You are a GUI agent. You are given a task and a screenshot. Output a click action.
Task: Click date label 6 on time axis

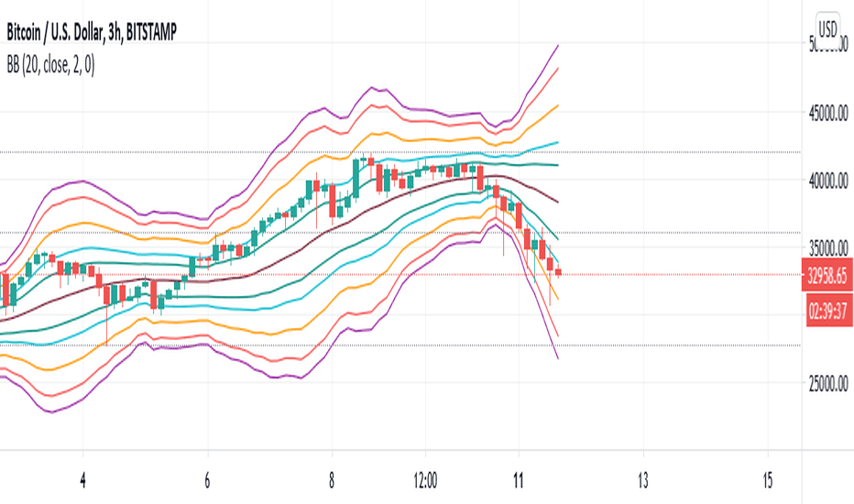tap(207, 480)
